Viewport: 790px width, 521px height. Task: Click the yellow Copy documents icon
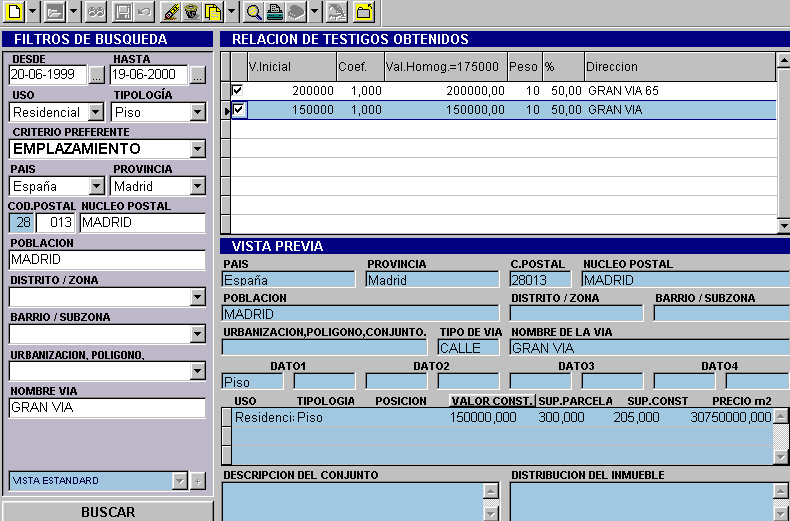click(x=213, y=12)
